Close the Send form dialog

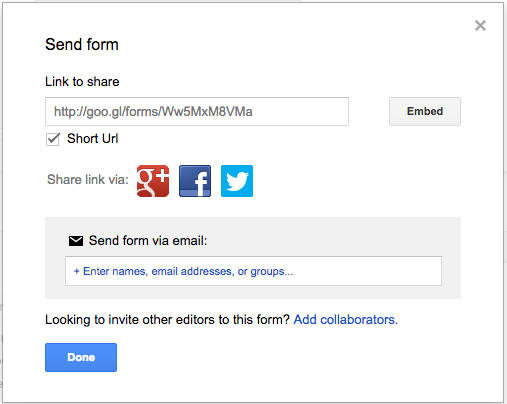point(480,26)
